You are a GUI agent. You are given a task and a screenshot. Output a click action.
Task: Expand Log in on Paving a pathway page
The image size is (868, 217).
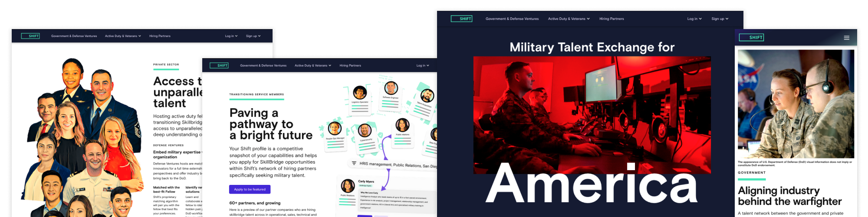coord(423,66)
